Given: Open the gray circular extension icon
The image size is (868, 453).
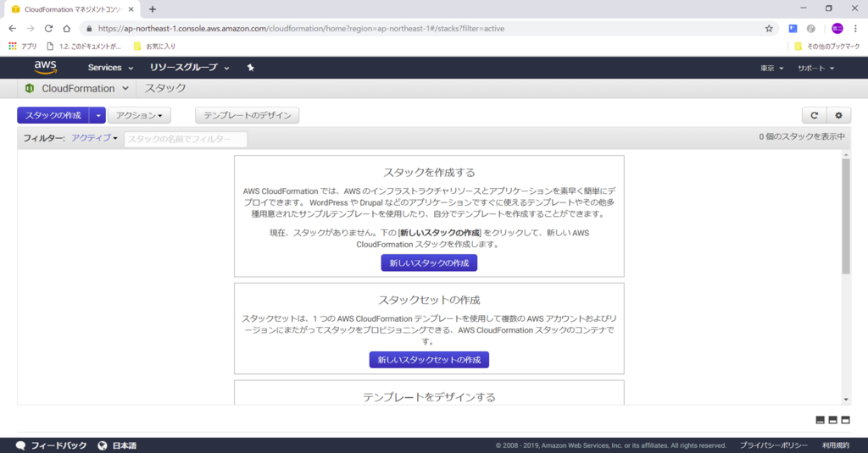Looking at the screenshot, I should pos(811,28).
